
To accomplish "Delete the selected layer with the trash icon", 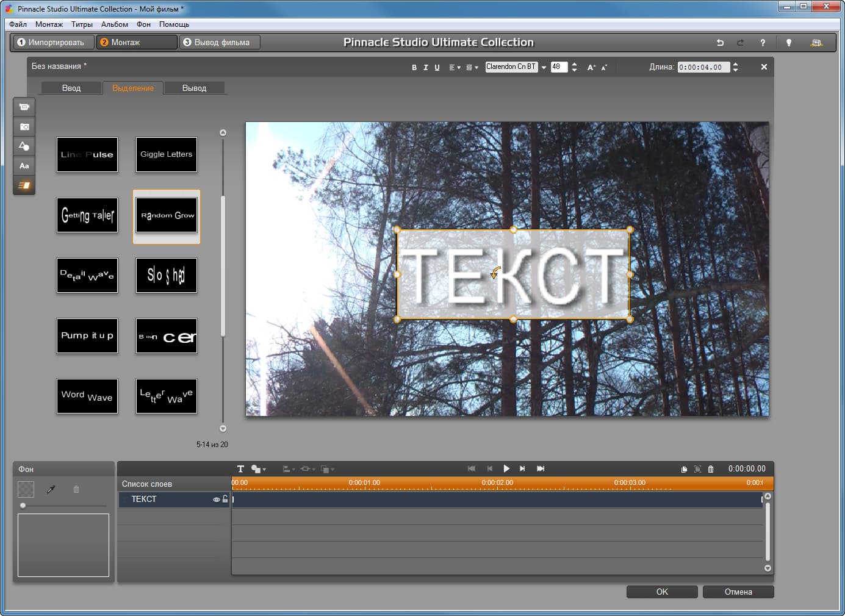I will point(711,469).
